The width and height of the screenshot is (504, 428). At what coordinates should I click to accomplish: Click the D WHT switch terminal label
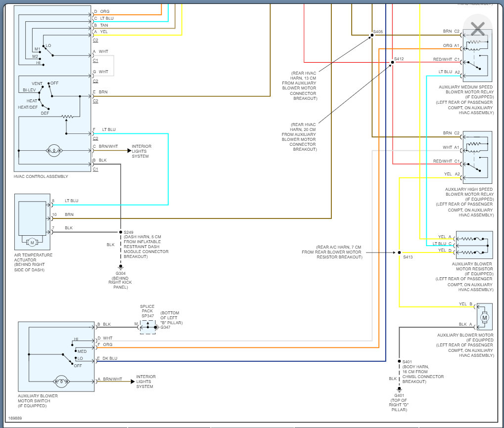105,338
